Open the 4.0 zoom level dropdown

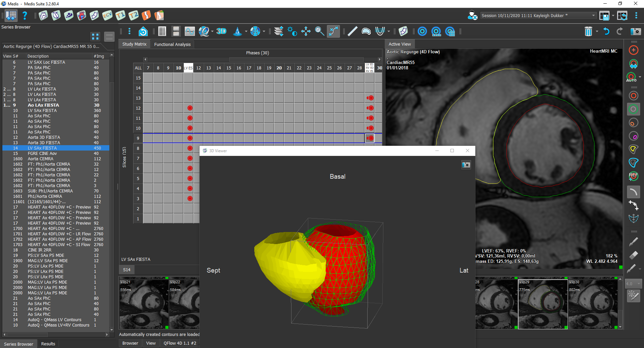pyautogui.click(x=639, y=283)
